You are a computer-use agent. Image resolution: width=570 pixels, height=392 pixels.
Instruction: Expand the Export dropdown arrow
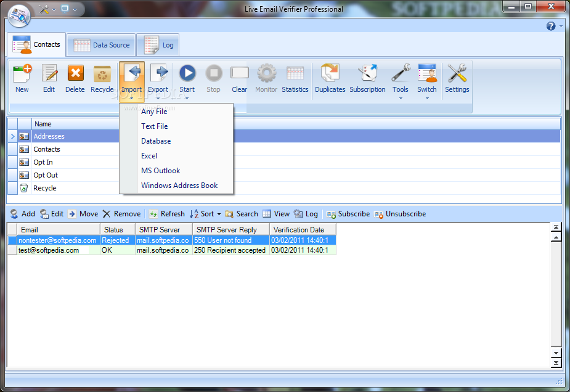click(158, 98)
